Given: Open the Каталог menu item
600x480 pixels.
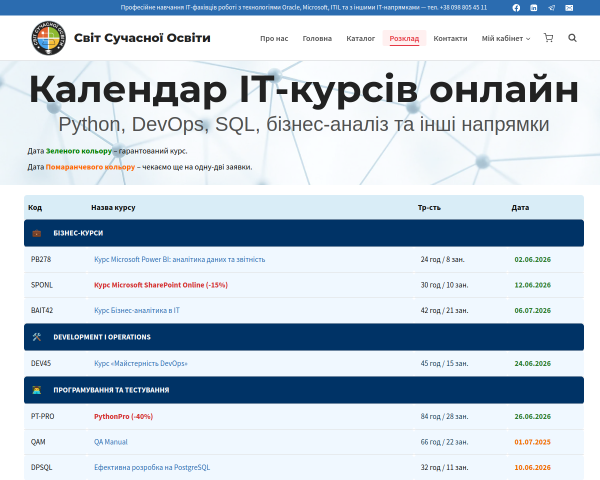Looking at the screenshot, I should pos(360,38).
